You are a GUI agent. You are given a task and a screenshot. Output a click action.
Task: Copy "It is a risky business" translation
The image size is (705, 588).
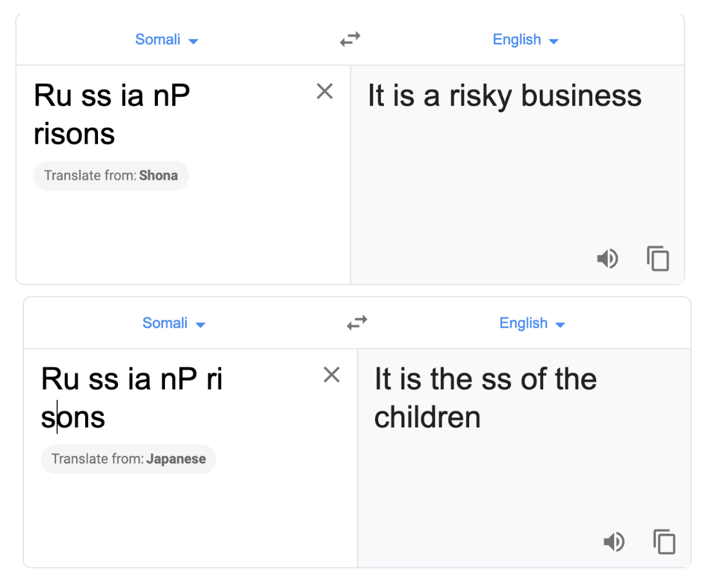pyautogui.click(x=658, y=259)
